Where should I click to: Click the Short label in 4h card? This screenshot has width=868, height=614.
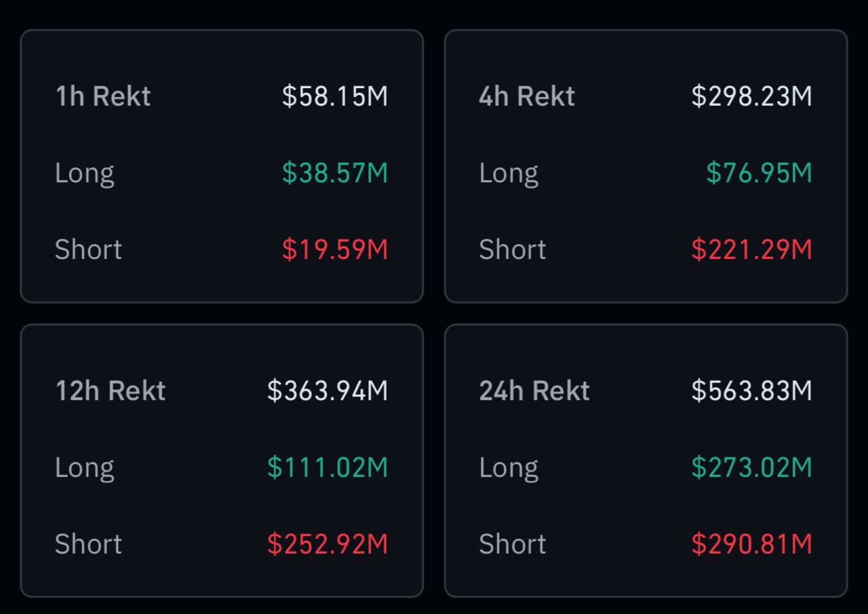(x=513, y=249)
